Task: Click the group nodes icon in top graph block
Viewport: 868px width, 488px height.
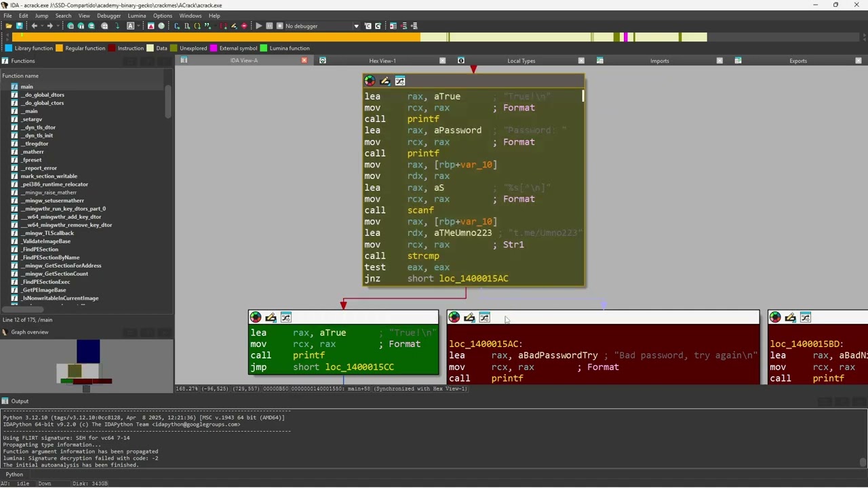Action: coord(400,81)
